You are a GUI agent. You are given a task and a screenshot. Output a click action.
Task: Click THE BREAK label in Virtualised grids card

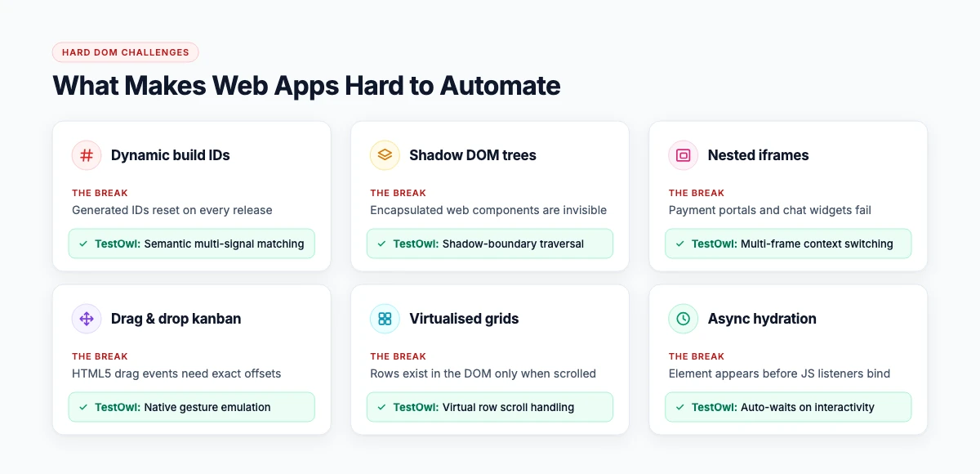point(398,356)
